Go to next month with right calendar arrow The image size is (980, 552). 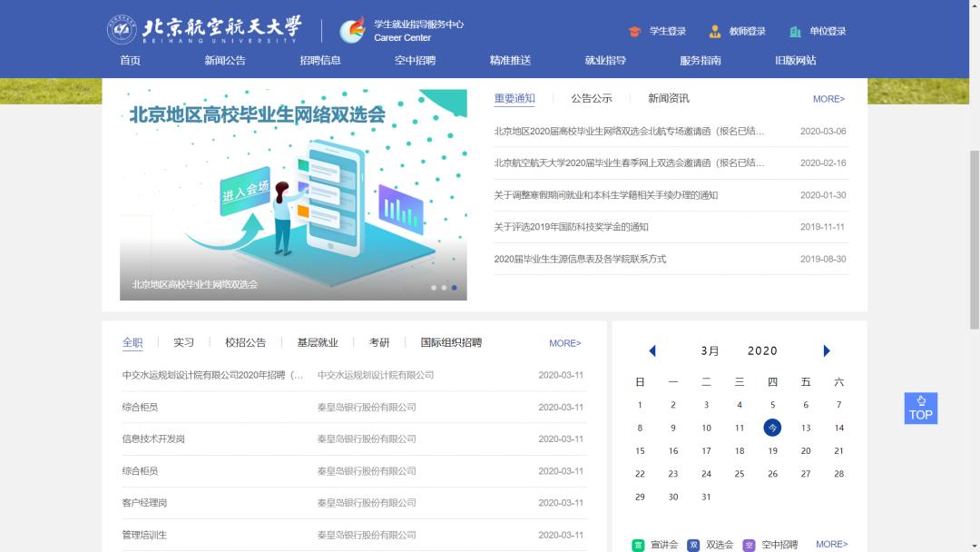826,350
